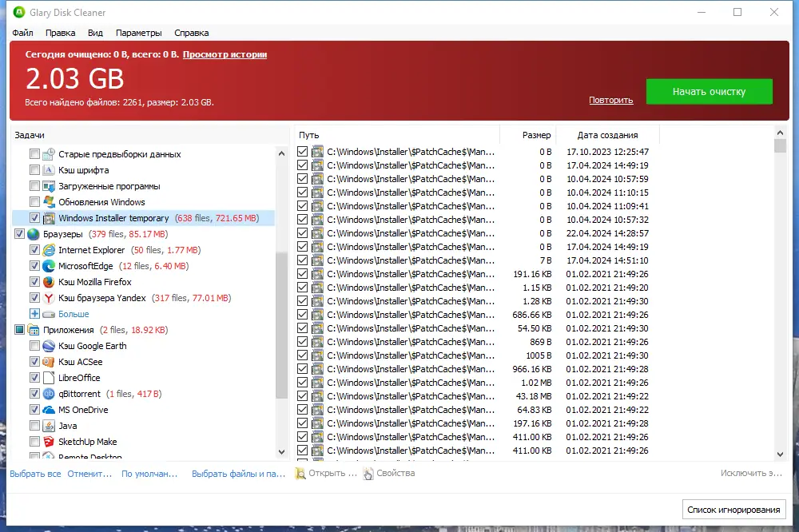Toggle the Java checkbox
Viewport: 799px width, 532px height.
34,426
